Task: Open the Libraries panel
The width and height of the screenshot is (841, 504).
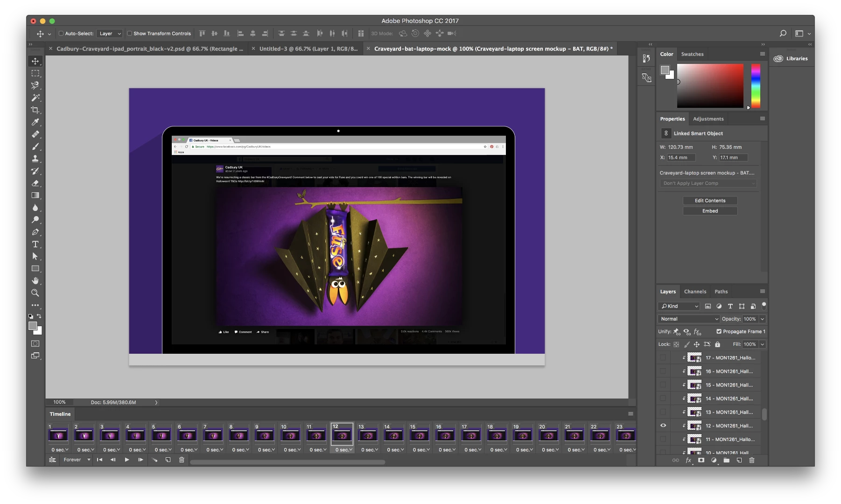Action: pyautogui.click(x=792, y=58)
